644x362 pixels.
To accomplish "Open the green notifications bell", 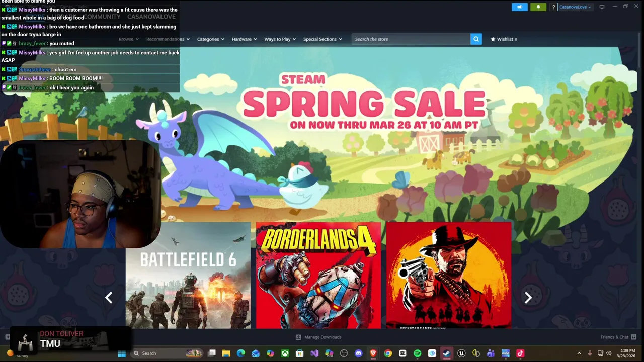I will pos(538,7).
